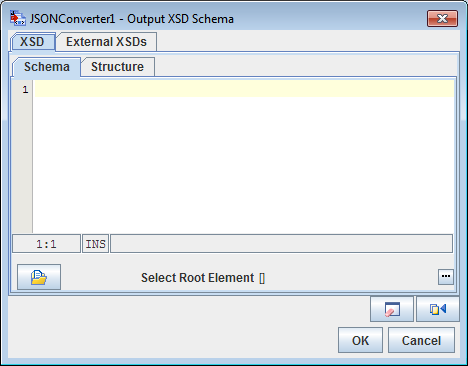Click the Cancel button
This screenshot has width=468, height=366.
click(x=421, y=340)
